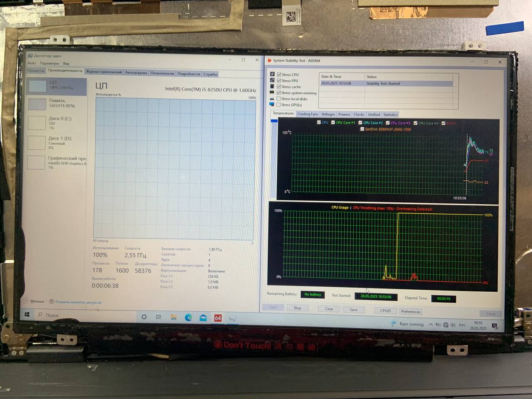The height and width of the screenshot is (399, 532).
Task: Select the Память memory panel
Action: pos(57,103)
